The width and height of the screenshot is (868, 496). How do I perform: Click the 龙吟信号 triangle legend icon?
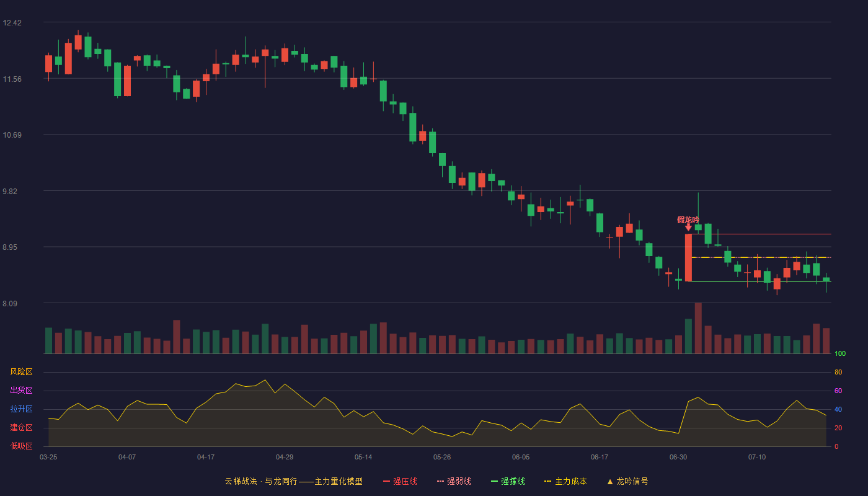[x=610, y=481]
